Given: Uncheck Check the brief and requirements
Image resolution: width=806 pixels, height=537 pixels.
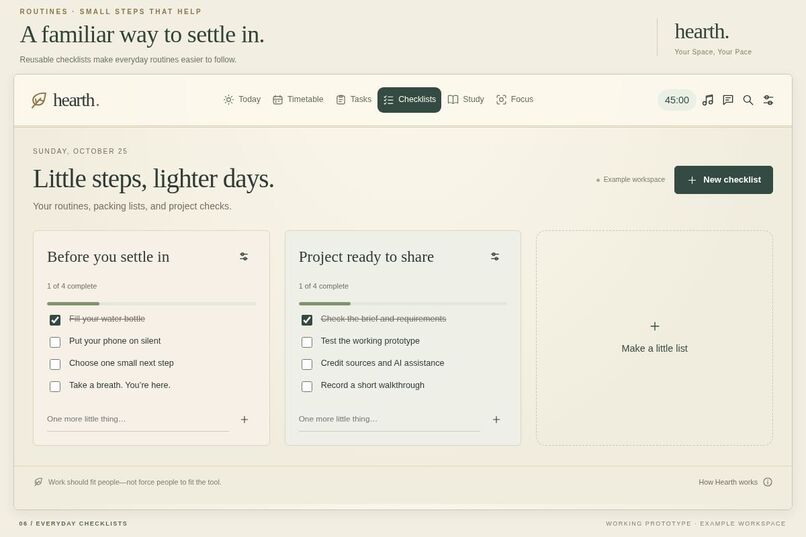Looking at the screenshot, I should coord(307,320).
